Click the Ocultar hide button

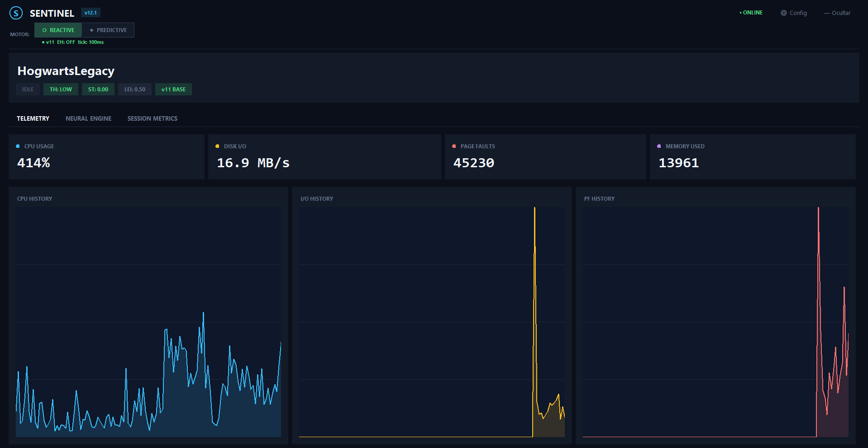(x=837, y=13)
